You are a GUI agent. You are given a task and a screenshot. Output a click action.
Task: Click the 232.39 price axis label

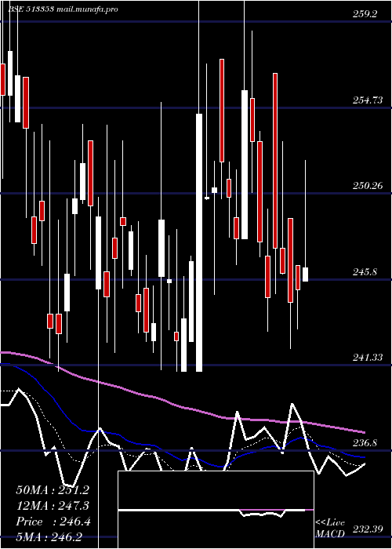coord(368,529)
